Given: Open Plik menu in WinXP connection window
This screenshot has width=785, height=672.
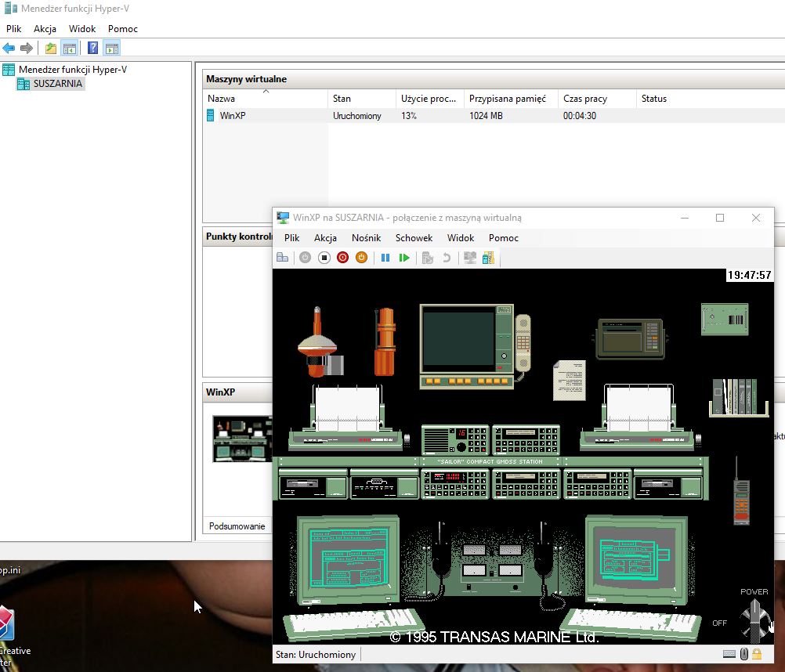Looking at the screenshot, I should click(292, 237).
